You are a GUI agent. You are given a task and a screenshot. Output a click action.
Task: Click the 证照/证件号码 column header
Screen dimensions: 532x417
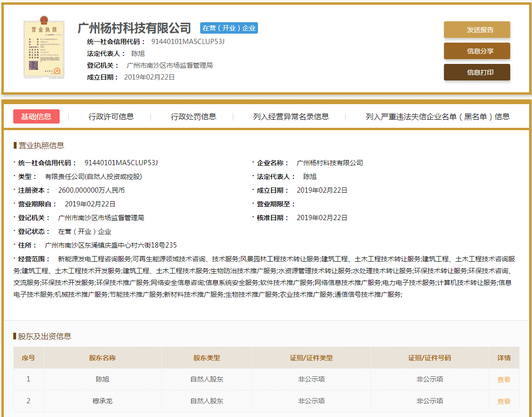[430, 358]
